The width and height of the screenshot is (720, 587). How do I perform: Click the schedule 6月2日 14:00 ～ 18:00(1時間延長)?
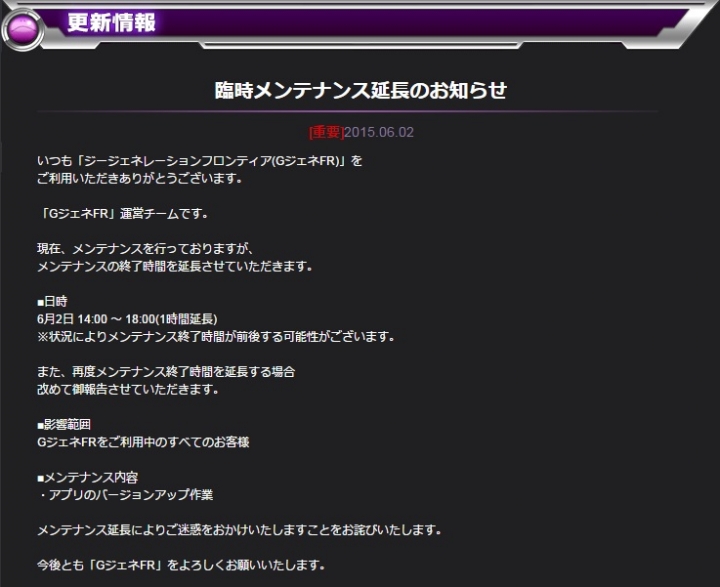127,319
